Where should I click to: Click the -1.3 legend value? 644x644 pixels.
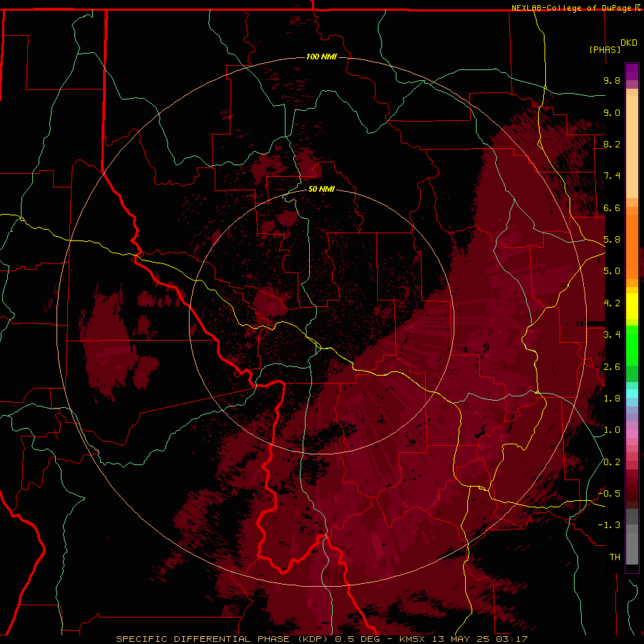[x=610, y=525]
